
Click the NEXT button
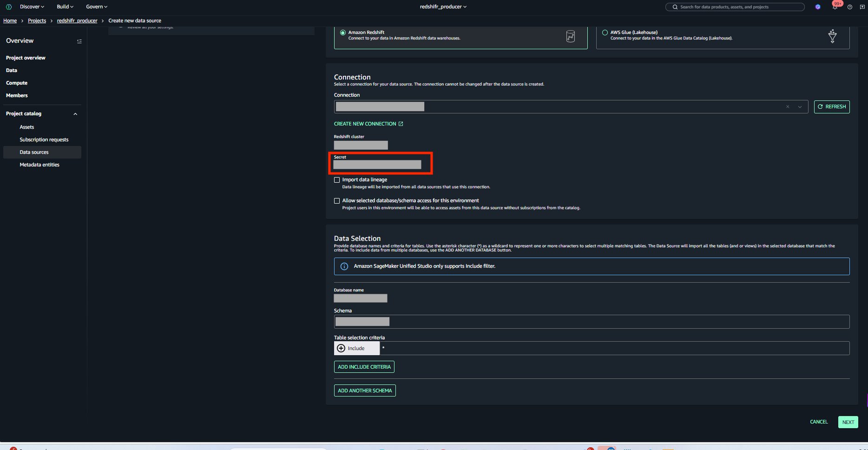click(x=848, y=422)
